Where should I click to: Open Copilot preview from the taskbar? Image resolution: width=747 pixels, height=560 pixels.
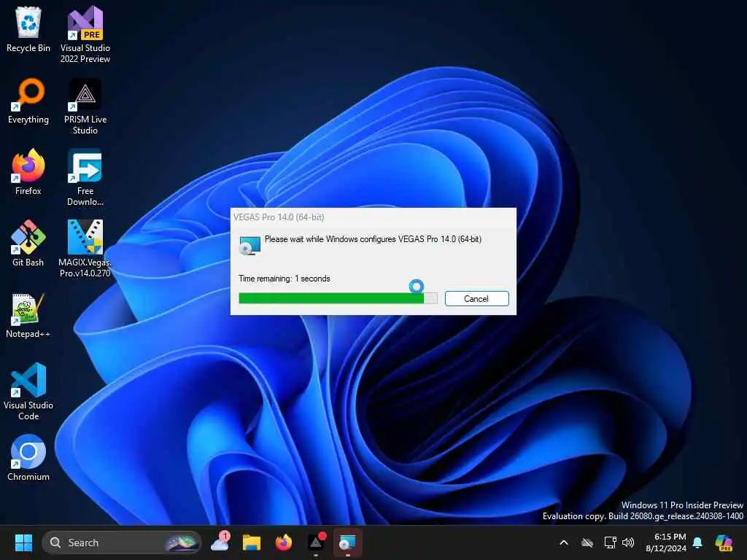click(724, 542)
